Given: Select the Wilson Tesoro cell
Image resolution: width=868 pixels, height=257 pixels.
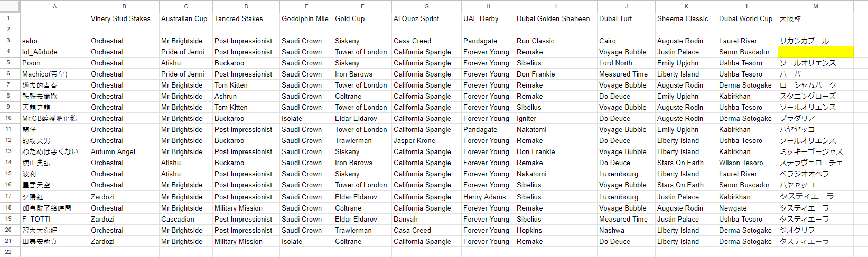Looking at the screenshot, I should click(747, 163).
